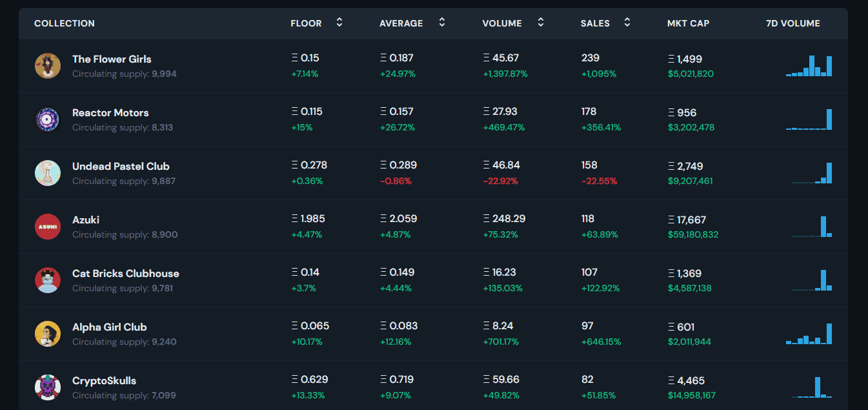Click the SALES column header label
The height and width of the screenshot is (410, 868).
[595, 23]
